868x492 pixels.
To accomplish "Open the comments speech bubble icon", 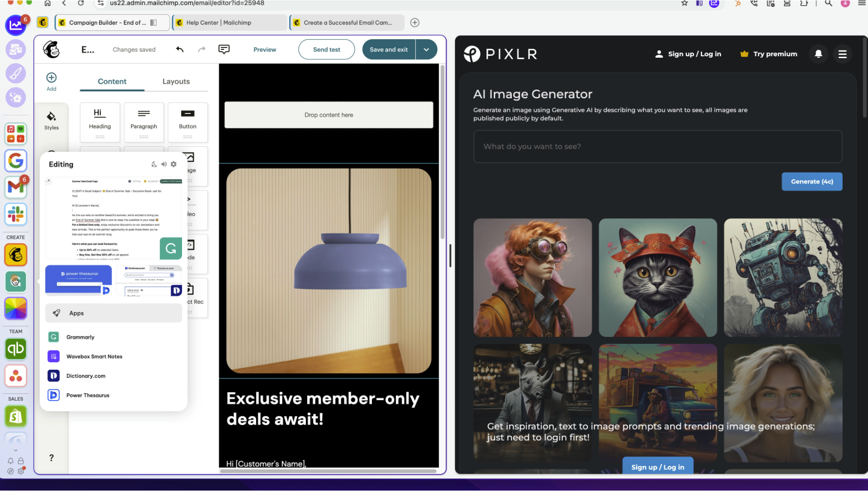I will point(224,49).
